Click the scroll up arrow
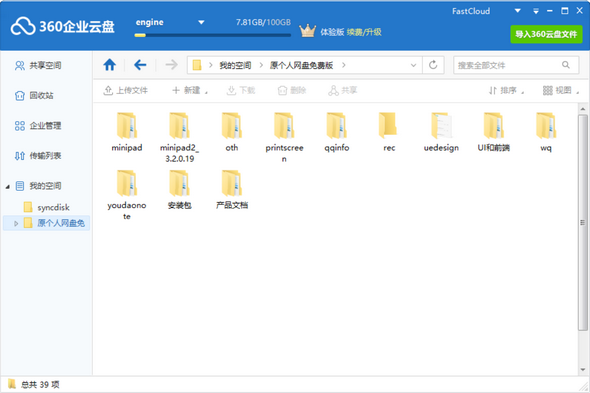Image resolution: width=590 pixels, height=393 pixels. (x=582, y=109)
